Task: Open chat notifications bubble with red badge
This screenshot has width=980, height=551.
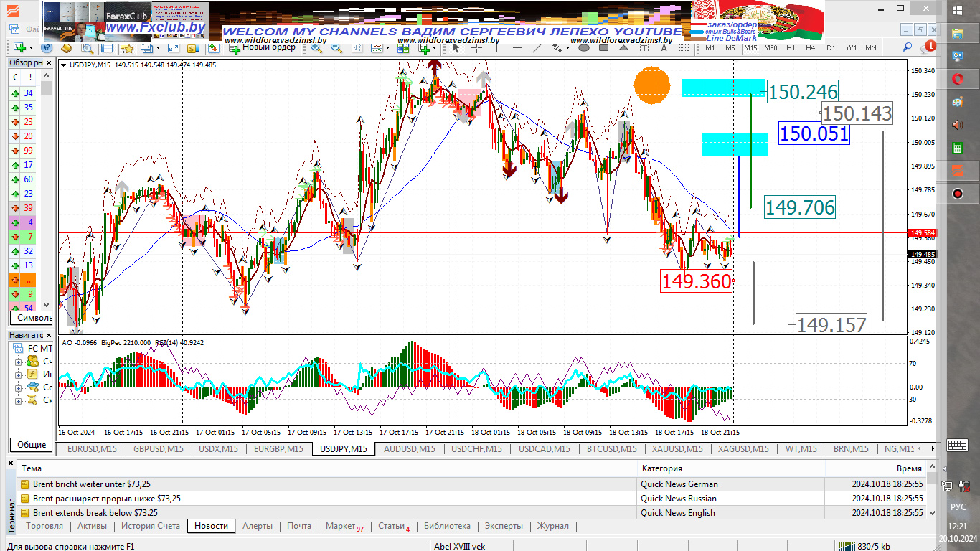Action: click(x=927, y=48)
